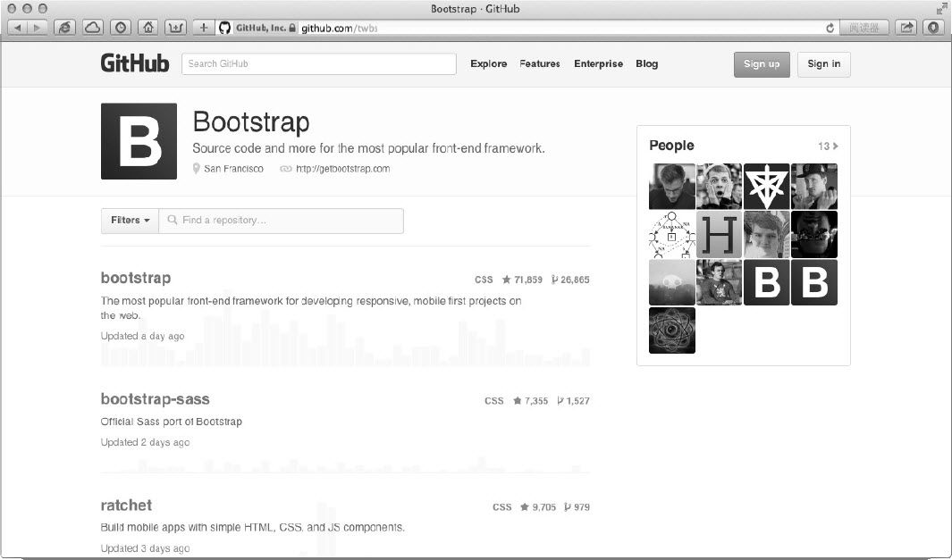Screen dimensions: 952x560
Task: Open the Features nav item
Action: click(x=540, y=63)
